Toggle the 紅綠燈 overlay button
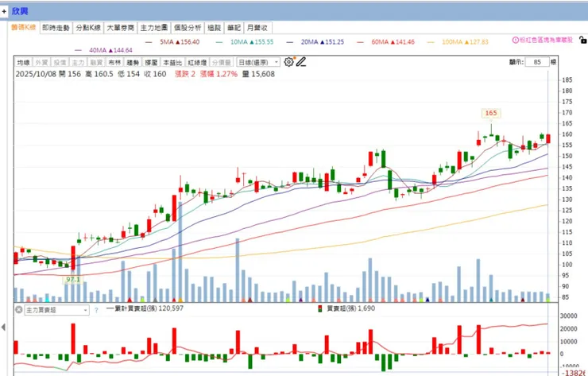 [197, 62]
